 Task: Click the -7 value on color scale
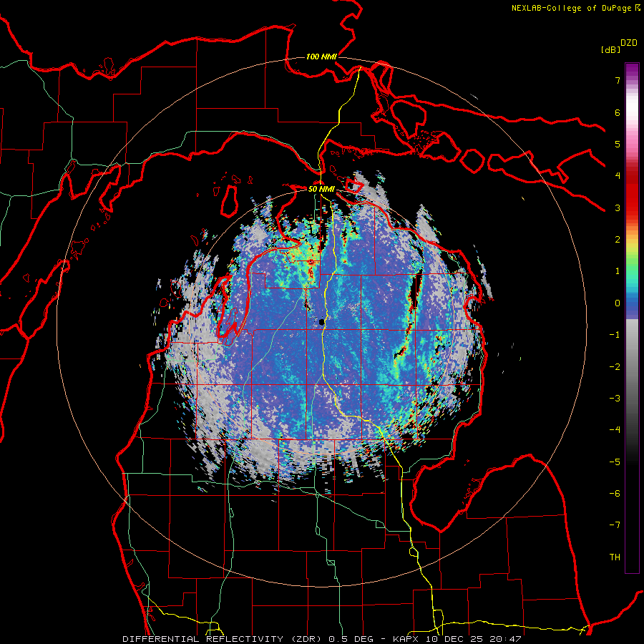click(x=615, y=525)
